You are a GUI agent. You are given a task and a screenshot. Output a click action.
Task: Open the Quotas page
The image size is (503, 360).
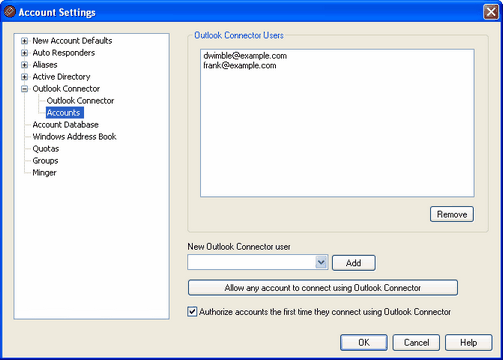[x=46, y=149]
